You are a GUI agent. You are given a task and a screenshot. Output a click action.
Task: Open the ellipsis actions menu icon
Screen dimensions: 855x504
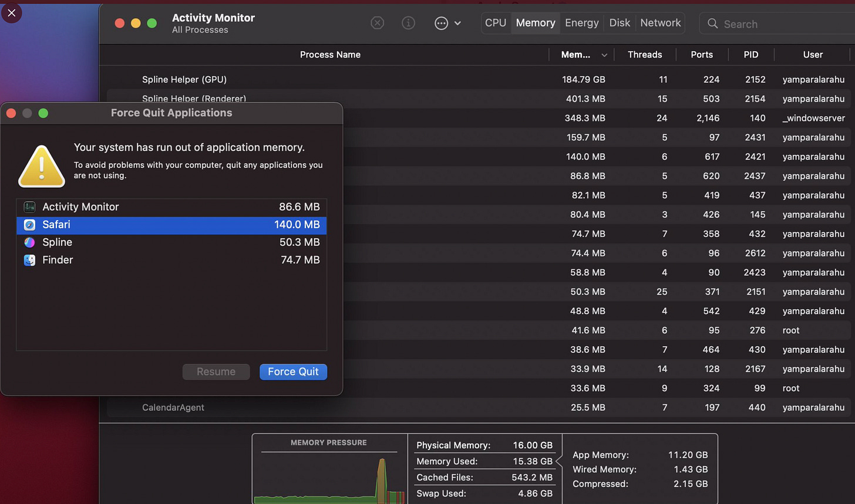pos(441,23)
